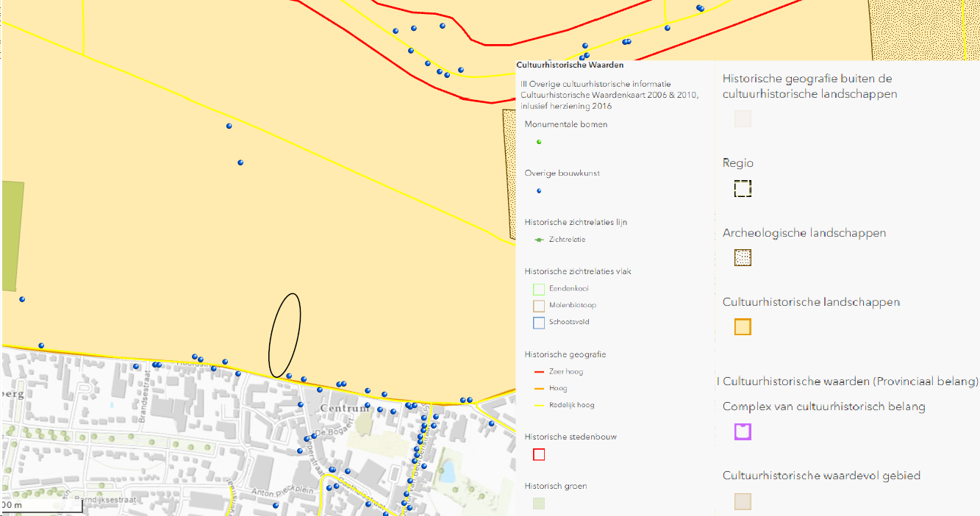The width and height of the screenshot is (980, 516).
Task: Click the green Eendenkooi legend square
Action: point(539,289)
